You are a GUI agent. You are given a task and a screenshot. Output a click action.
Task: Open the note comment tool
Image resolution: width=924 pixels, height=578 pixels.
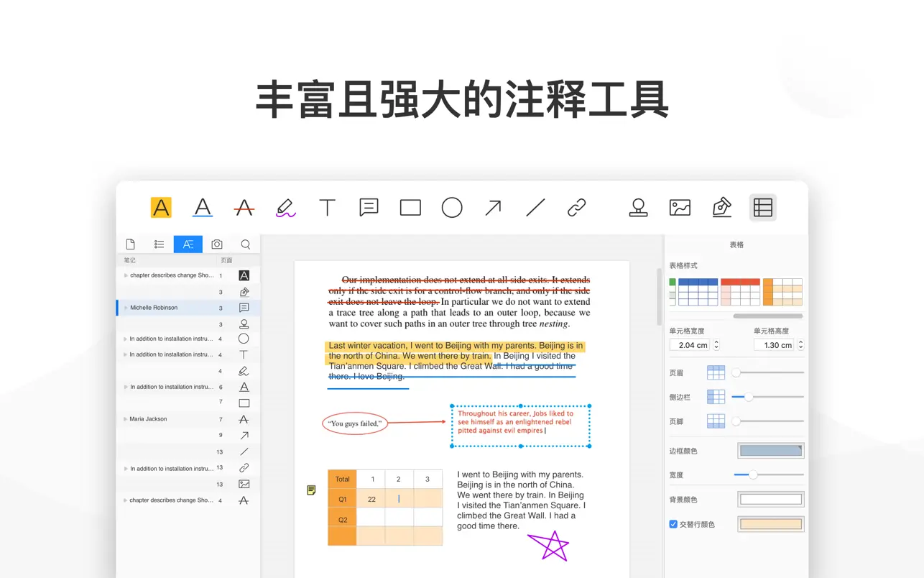[369, 208]
